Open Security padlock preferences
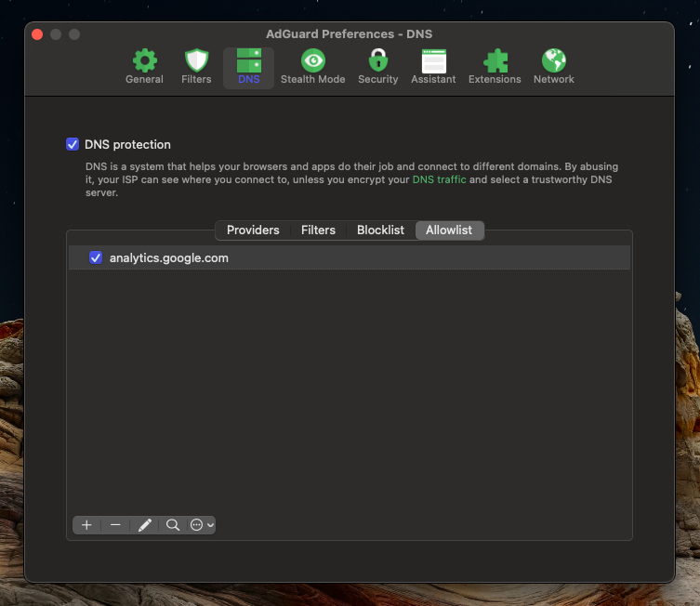Viewport: 700px width, 606px height. 377,61
